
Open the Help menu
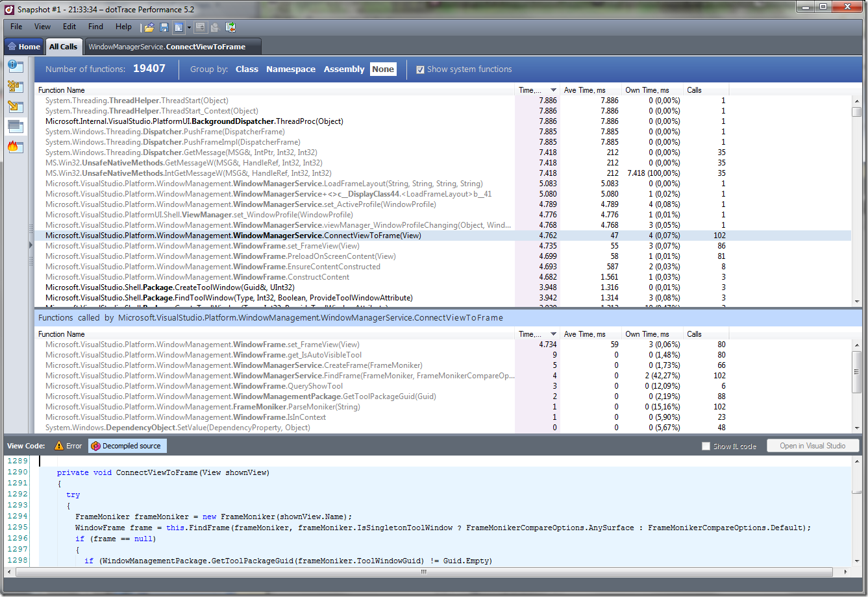coord(123,27)
